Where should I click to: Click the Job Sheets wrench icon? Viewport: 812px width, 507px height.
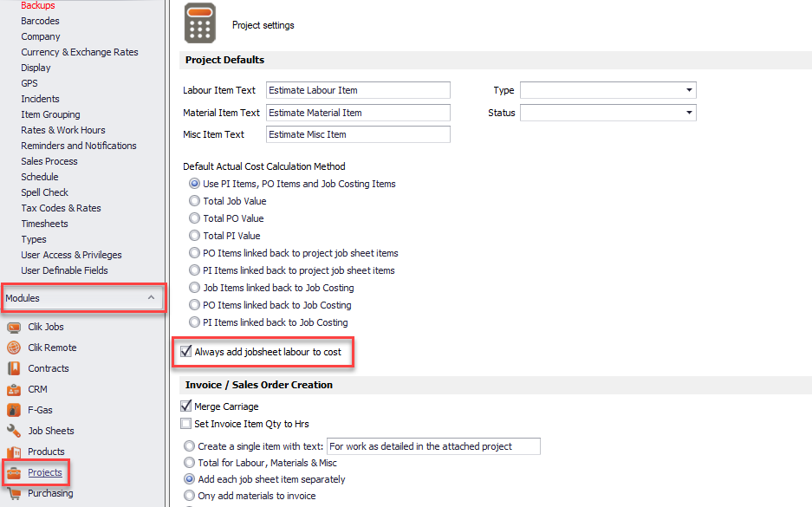tap(14, 431)
